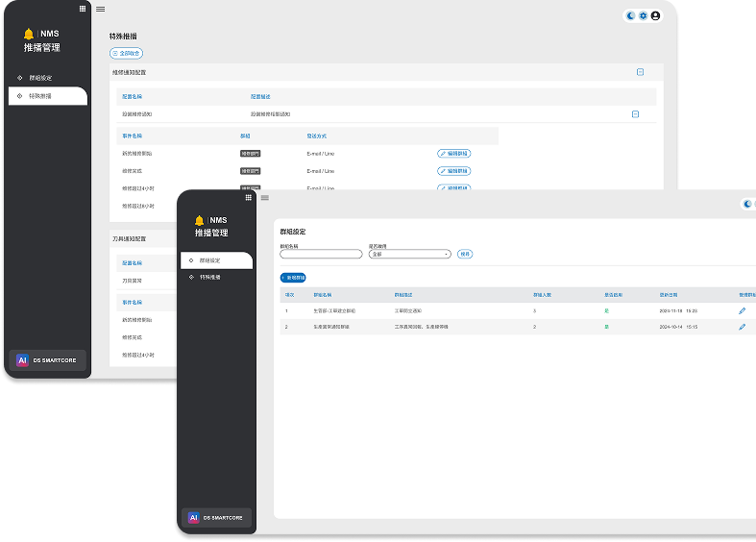Click the pencil edit icon for first group row
Viewport: 756px width, 542px height.
[x=742, y=311]
